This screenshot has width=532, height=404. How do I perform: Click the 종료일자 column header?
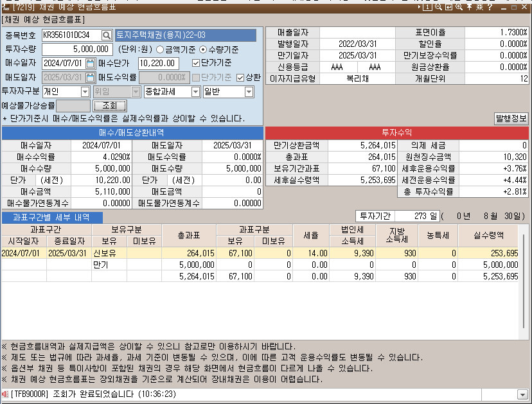(69, 241)
